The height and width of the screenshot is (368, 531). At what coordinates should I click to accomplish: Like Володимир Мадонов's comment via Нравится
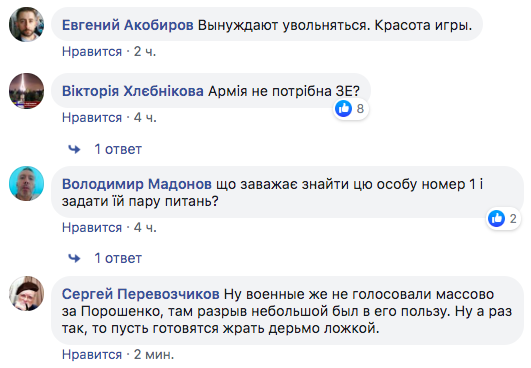pyautogui.click(x=92, y=228)
